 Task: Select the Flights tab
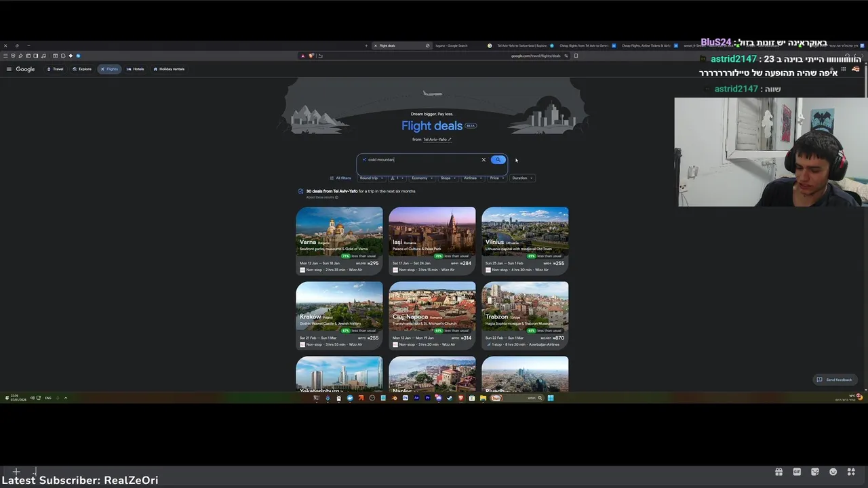(109, 69)
